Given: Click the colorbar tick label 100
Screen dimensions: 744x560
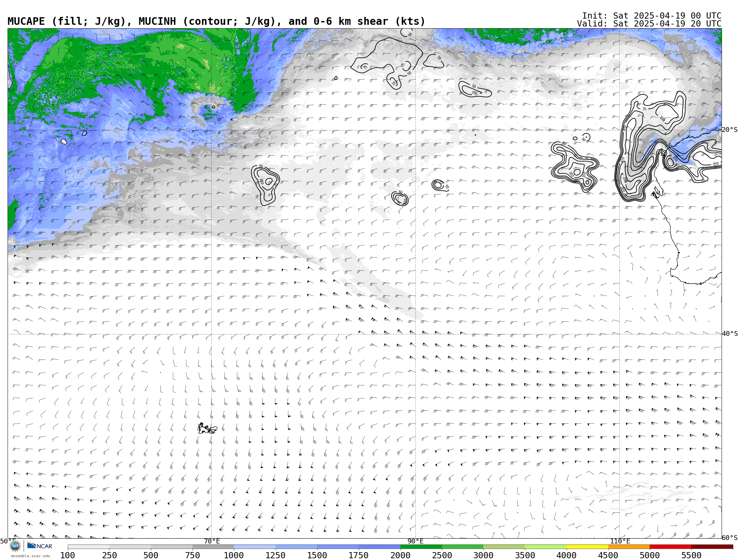Looking at the screenshot, I should [68, 555].
